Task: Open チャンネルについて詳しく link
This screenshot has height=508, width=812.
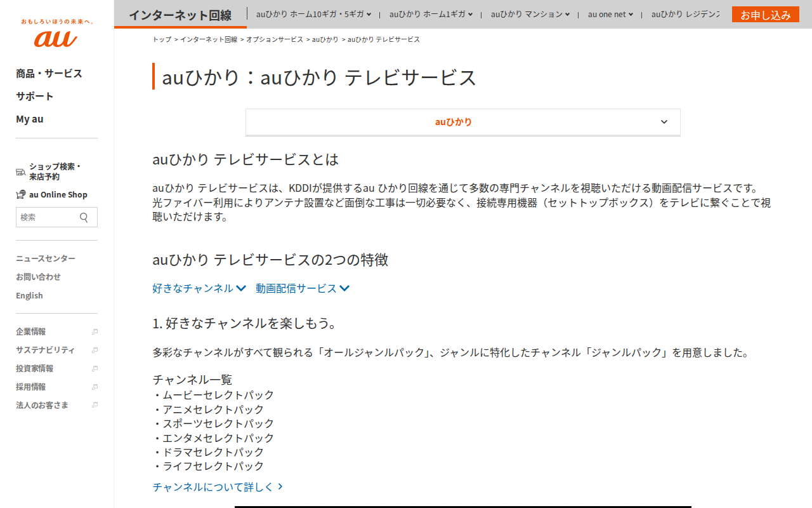Action: (x=218, y=487)
